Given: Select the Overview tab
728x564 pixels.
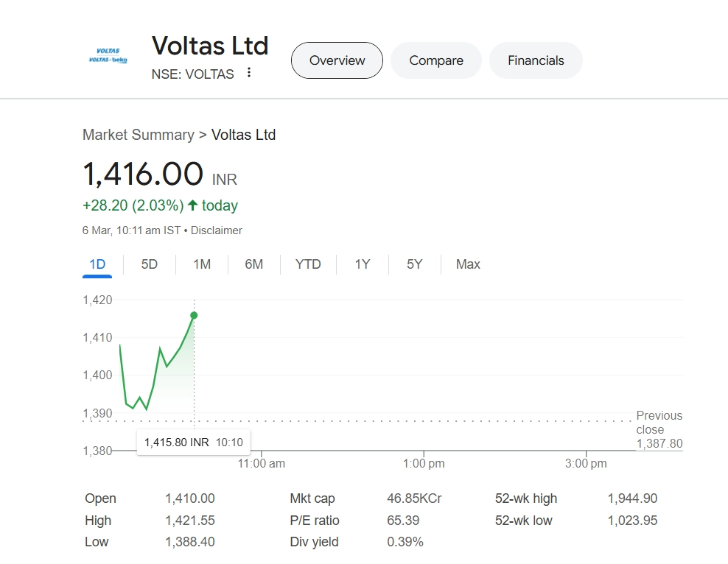Looking at the screenshot, I should click(x=337, y=60).
